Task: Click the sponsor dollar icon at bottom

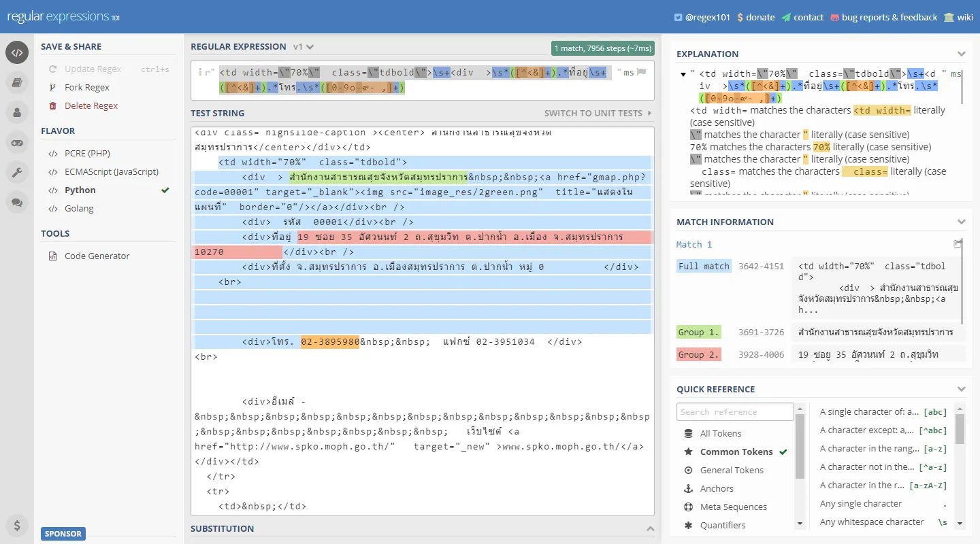Action: pyautogui.click(x=16, y=526)
